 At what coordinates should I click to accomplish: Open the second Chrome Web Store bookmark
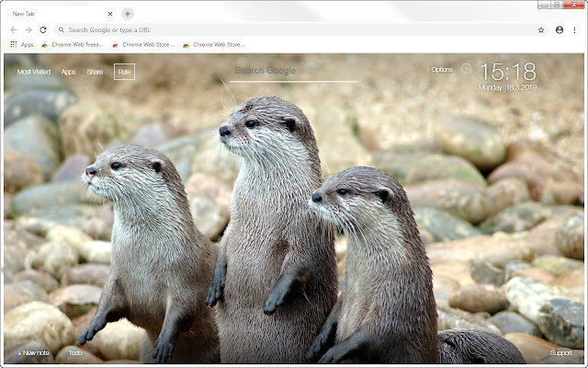[143, 44]
